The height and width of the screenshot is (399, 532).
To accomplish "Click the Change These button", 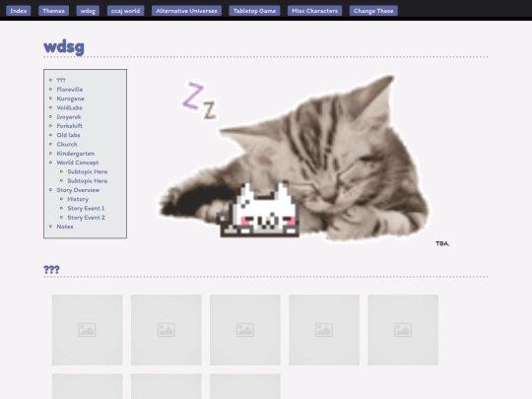I will (373, 11).
